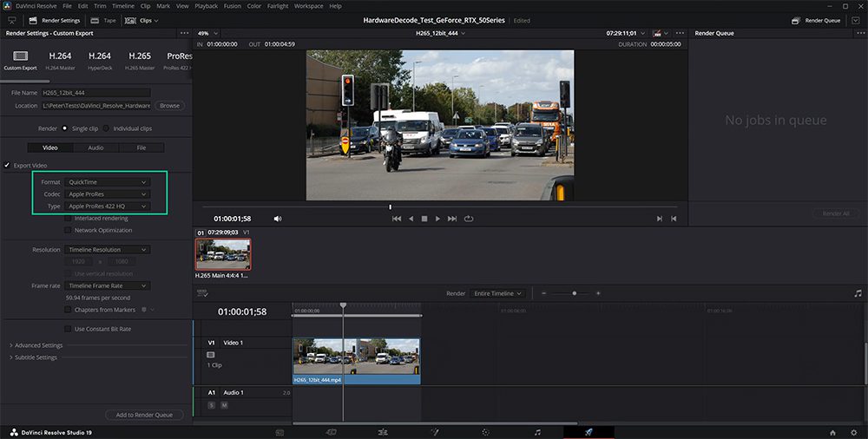Open the Media page icon
Viewport: 868px width, 439px height.
click(279, 432)
